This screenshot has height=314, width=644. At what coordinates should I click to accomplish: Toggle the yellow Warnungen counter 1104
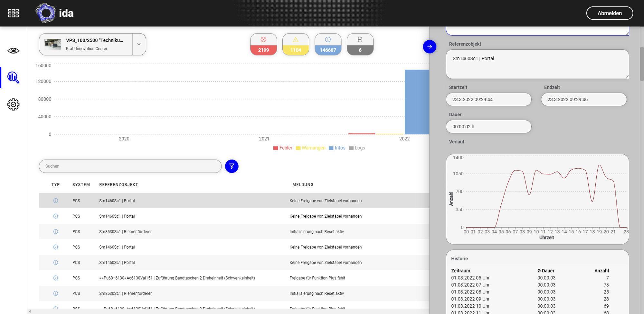(x=296, y=44)
